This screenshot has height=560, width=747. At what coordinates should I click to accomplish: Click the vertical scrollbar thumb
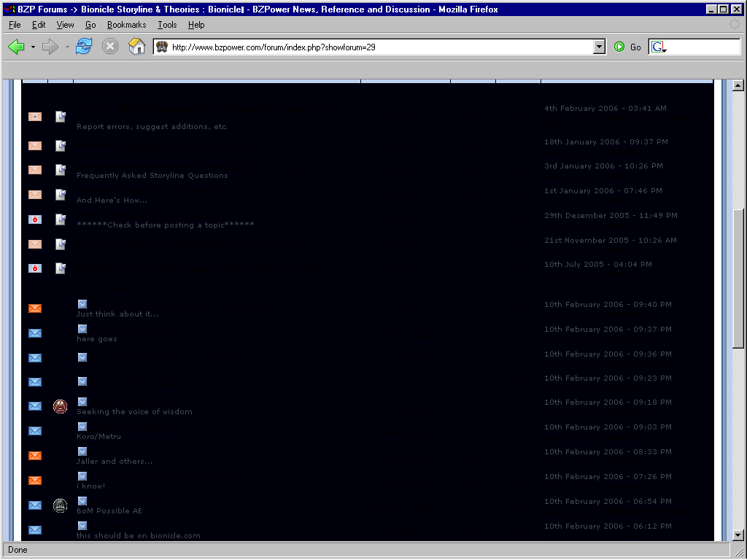[x=738, y=279]
